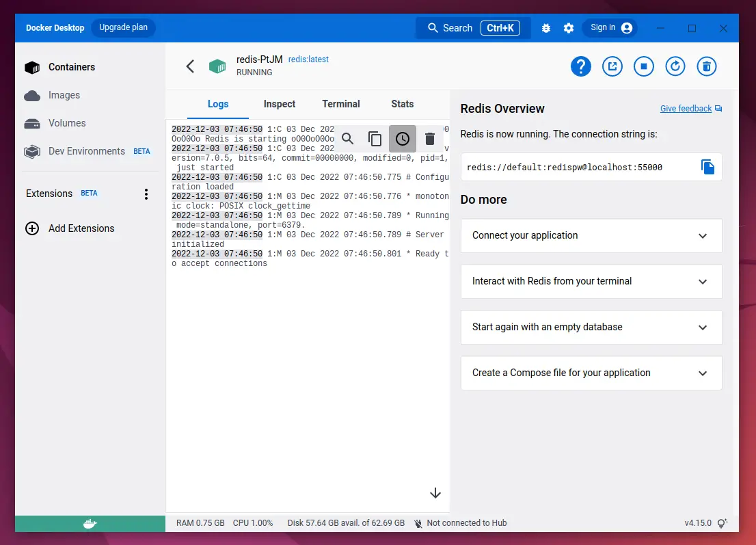The height and width of the screenshot is (545, 756).
Task: Expand Interact with Redis from your terminal
Action: click(591, 281)
